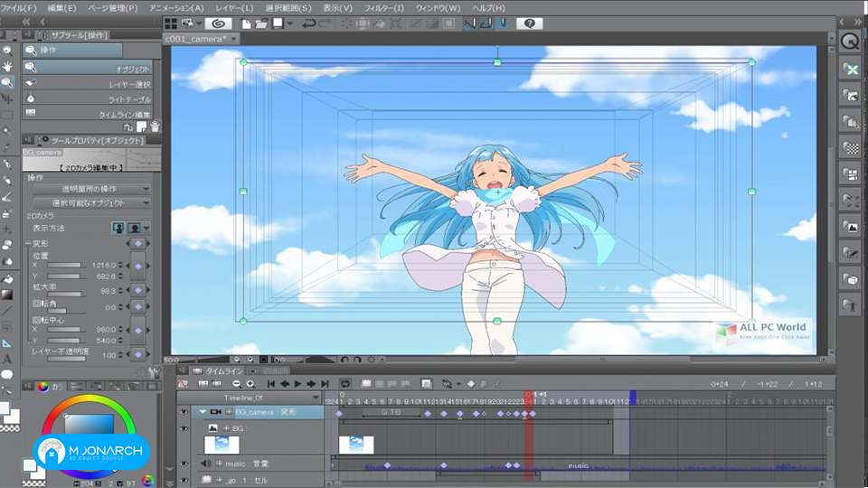This screenshot has height=488, width=868.
Task: Open the レイヤー(L) menu
Action: pos(234,8)
